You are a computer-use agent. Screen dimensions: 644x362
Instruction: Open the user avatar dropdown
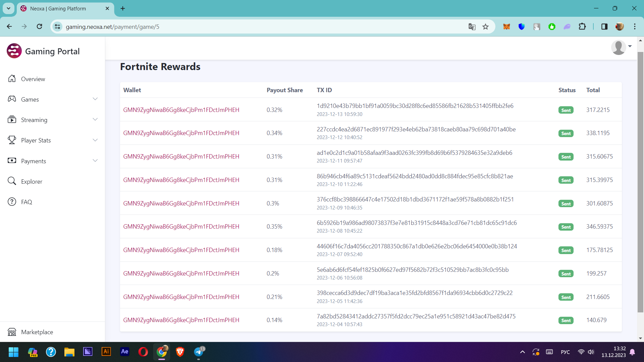pos(621,47)
